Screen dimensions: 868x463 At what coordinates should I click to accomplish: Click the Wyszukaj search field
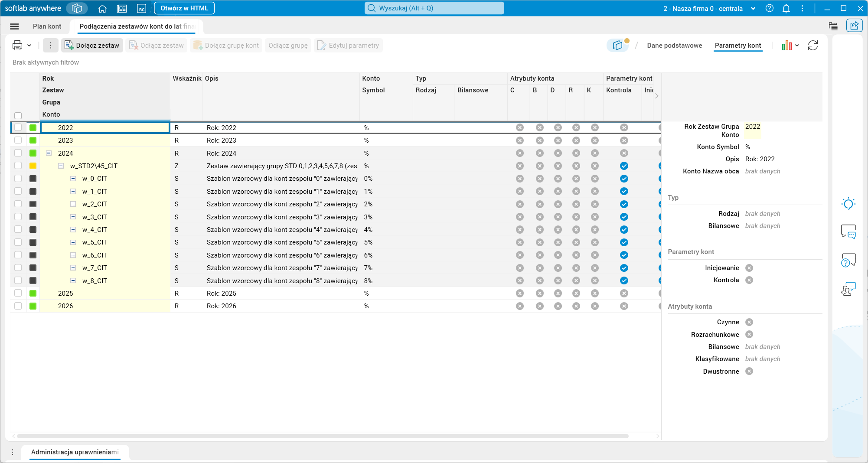(x=434, y=8)
